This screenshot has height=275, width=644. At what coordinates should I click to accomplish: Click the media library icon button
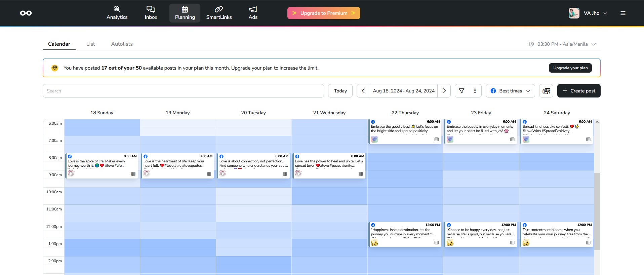tap(546, 91)
